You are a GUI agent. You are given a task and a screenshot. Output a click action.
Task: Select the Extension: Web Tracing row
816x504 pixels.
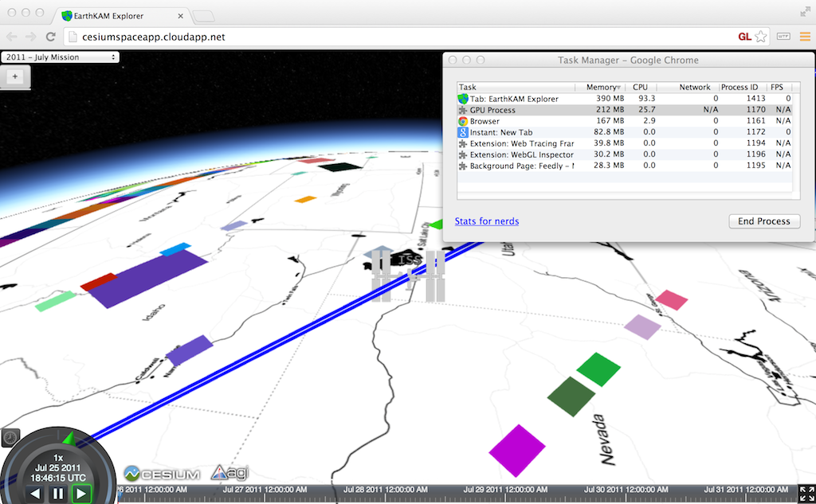tap(625, 143)
